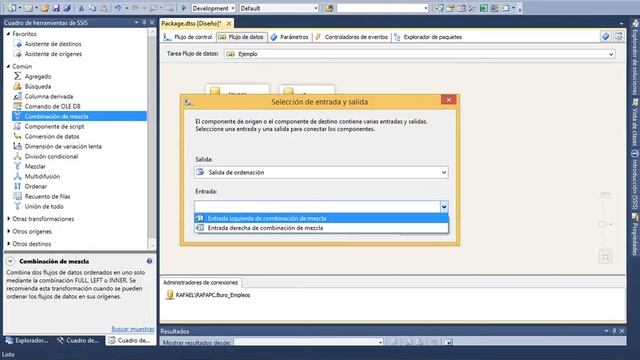The width and height of the screenshot is (640, 360).
Task: Click the Save icon in the toolbar
Action: click(56, 8)
